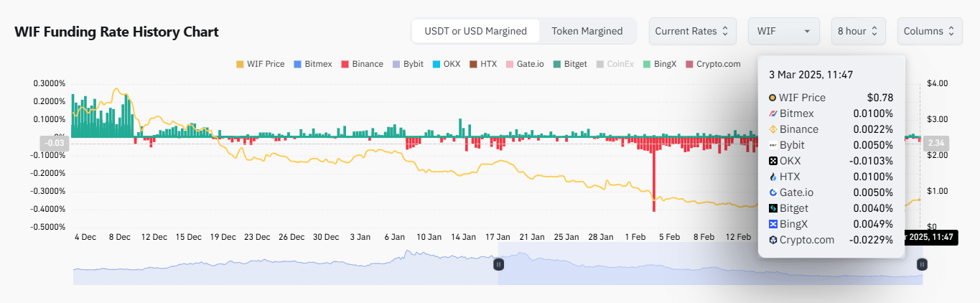Enable the greyed-out CoinEx legend series
This screenshot has height=303, width=980.
pyautogui.click(x=615, y=64)
